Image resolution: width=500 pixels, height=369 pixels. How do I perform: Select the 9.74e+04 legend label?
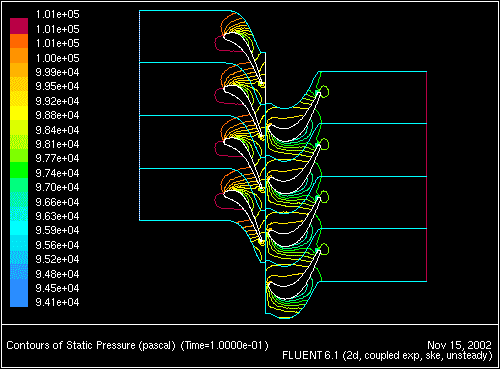[x=57, y=173]
